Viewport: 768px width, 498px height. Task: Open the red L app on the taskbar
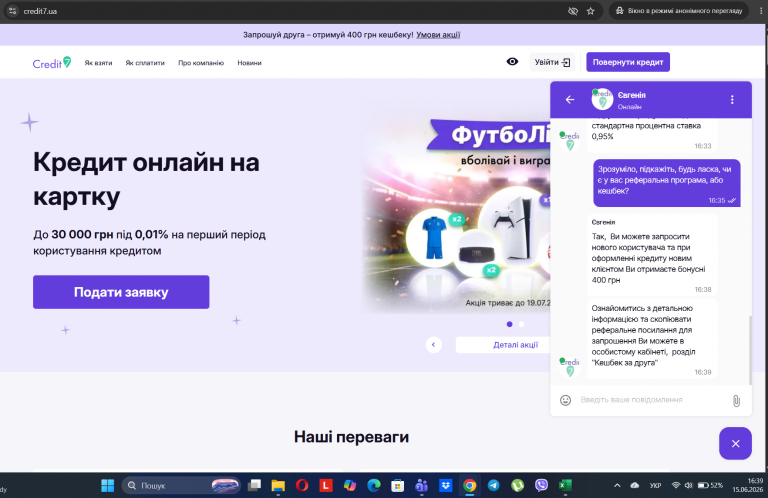326,485
